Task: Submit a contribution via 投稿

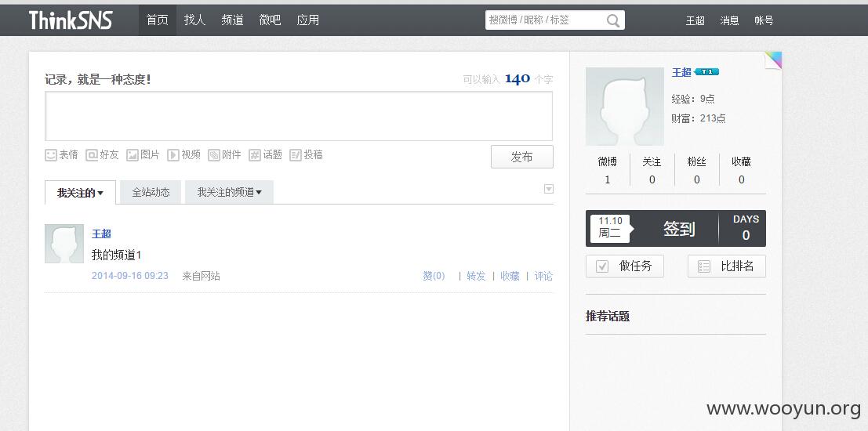Action: 306,155
